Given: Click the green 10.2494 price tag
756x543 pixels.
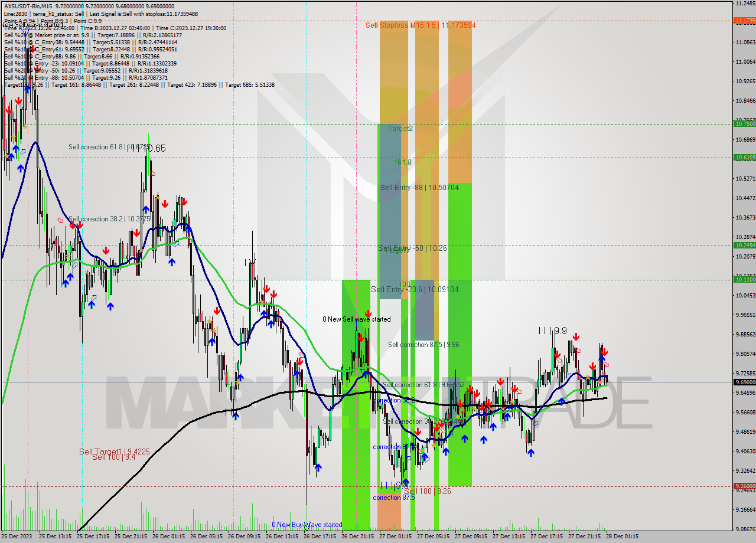Looking at the screenshot, I should tap(744, 245).
